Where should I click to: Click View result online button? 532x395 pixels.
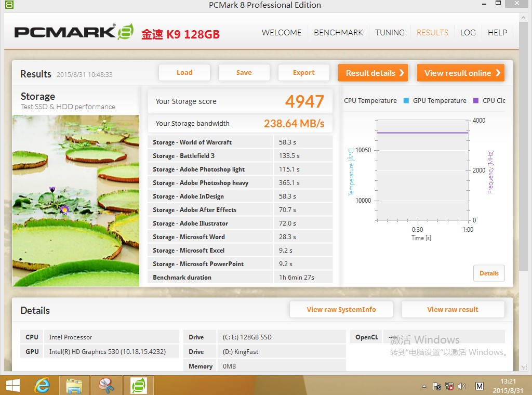coord(460,73)
